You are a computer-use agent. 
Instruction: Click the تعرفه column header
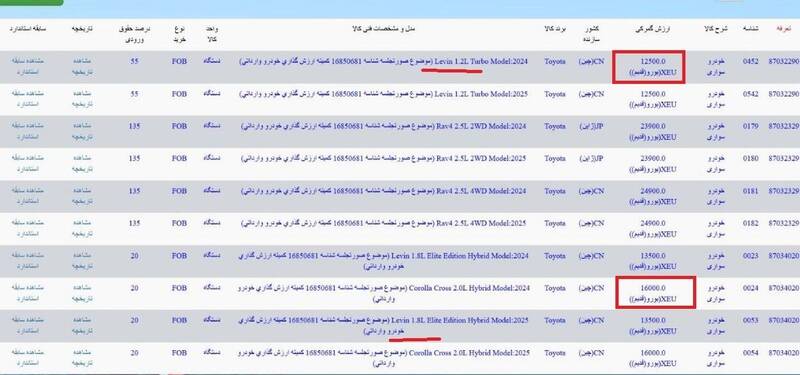(x=783, y=29)
